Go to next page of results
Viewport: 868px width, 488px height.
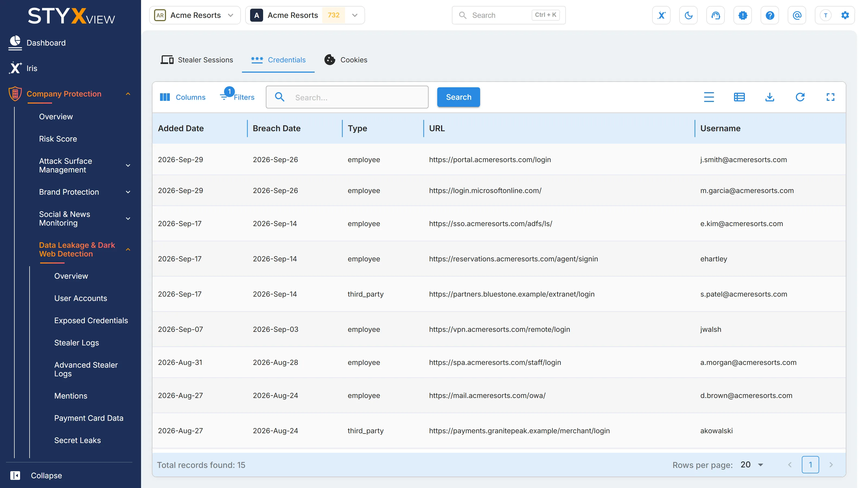831,465
